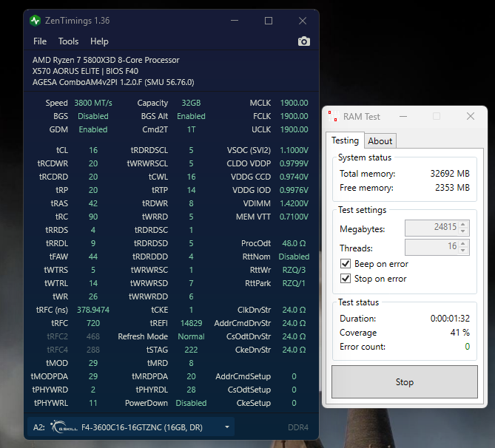Click the tREFI value 14829

(191, 323)
